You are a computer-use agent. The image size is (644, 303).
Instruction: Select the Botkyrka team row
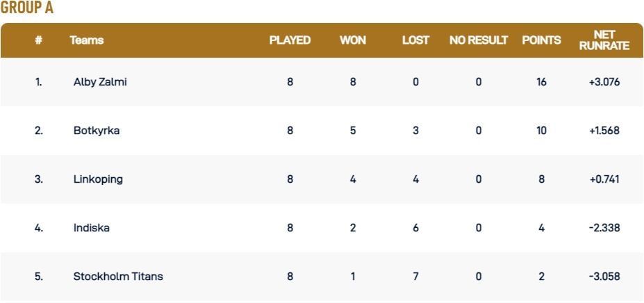[97, 131]
